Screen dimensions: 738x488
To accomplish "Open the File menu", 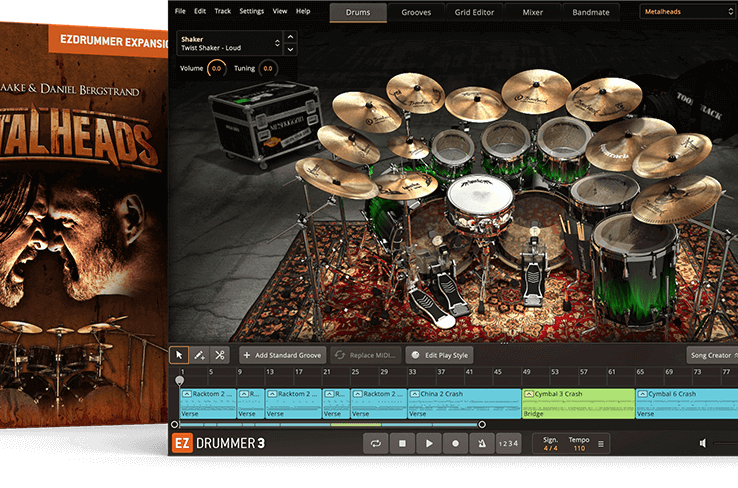I will click(x=180, y=11).
